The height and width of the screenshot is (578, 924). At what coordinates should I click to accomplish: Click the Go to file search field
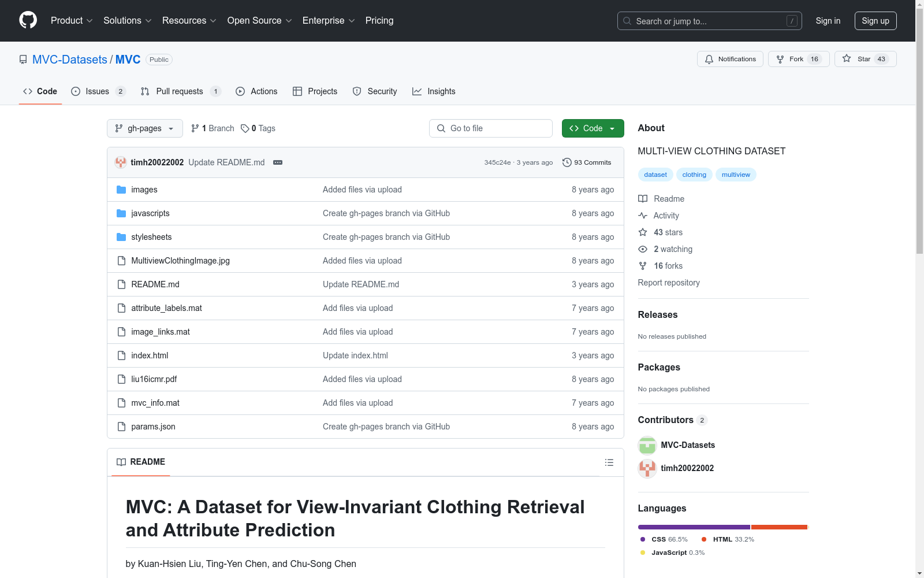click(491, 128)
